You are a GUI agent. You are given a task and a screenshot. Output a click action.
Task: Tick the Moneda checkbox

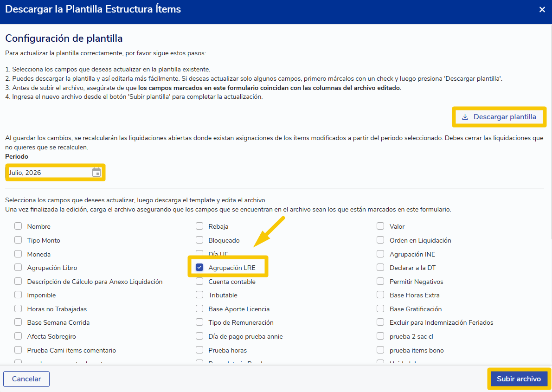click(18, 254)
